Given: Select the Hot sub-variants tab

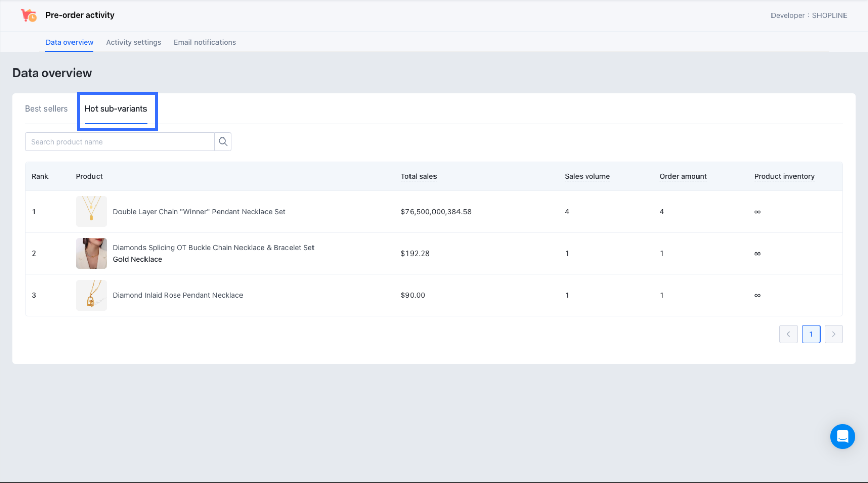Looking at the screenshot, I should [115, 109].
